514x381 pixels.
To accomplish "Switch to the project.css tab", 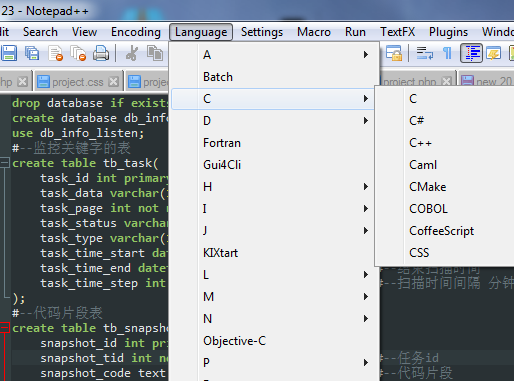I will click(78, 82).
